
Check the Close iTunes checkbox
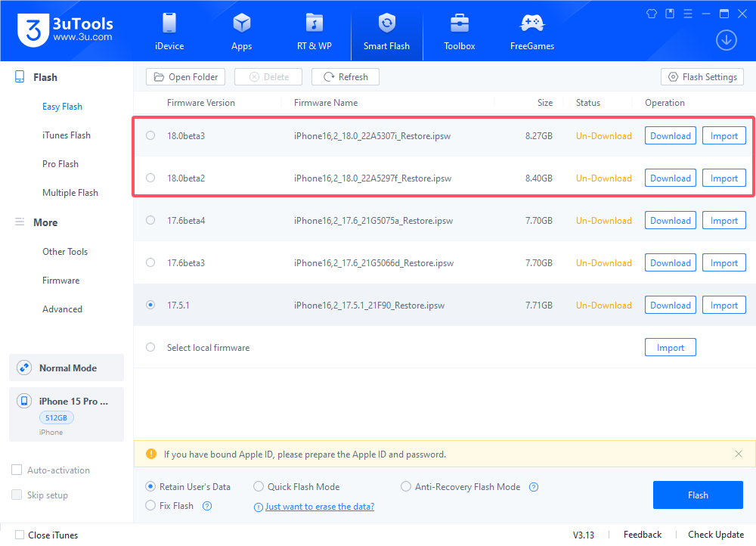[x=20, y=535]
